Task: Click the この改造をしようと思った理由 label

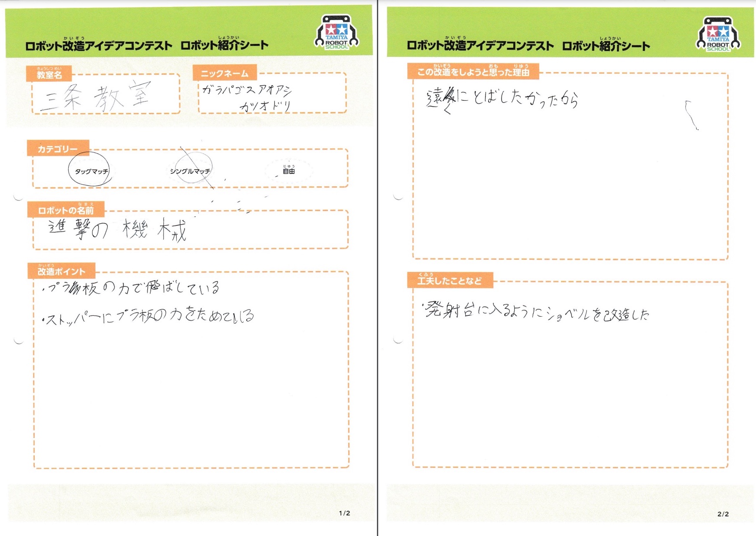Action: point(473,71)
